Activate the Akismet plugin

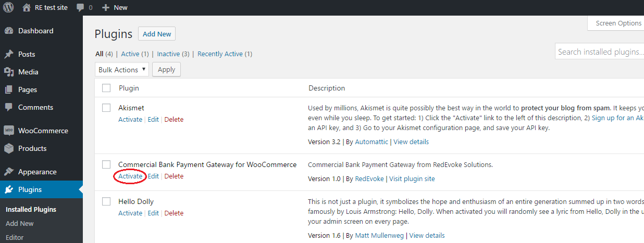point(130,119)
